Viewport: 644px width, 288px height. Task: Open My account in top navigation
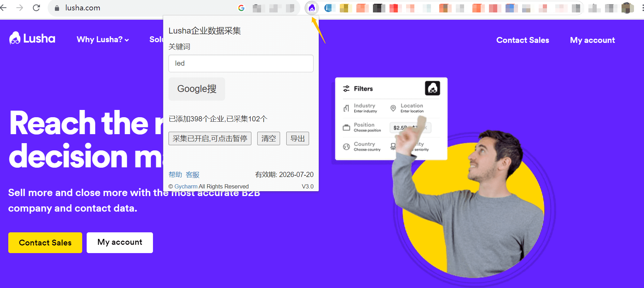593,40
